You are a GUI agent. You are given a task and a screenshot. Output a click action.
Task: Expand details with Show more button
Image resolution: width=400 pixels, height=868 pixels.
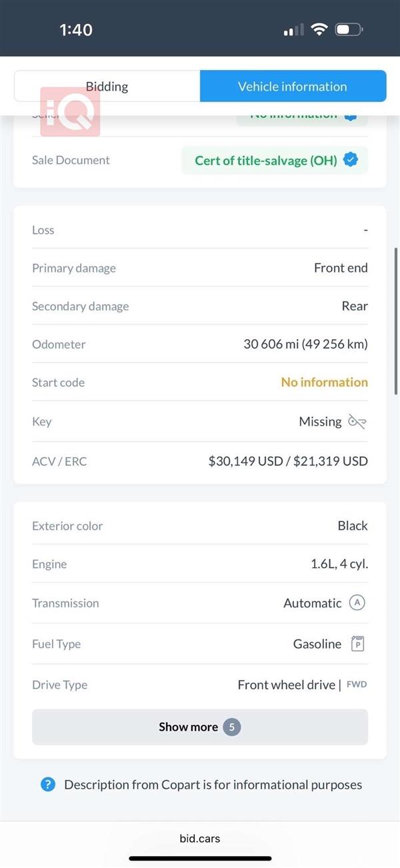pos(200,727)
